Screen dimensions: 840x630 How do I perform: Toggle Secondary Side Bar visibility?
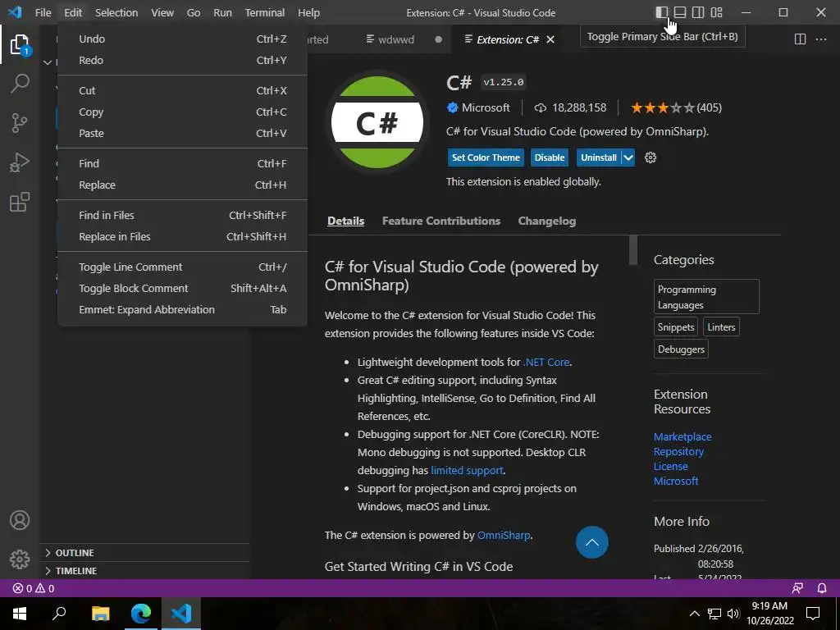698,12
